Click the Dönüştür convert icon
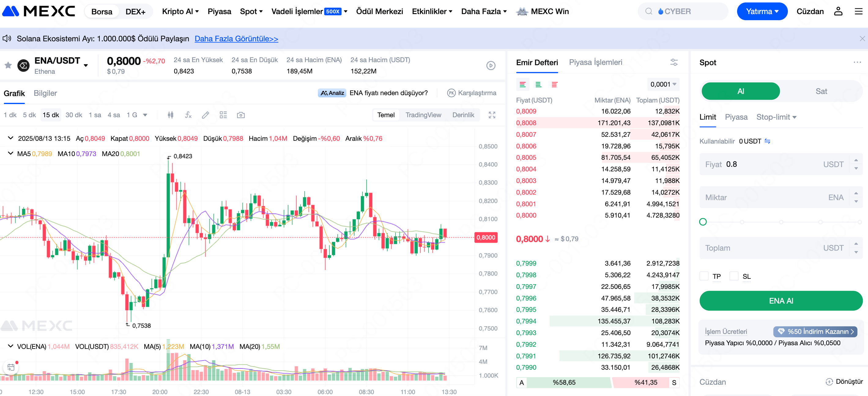The image size is (868, 396). point(829,382)
